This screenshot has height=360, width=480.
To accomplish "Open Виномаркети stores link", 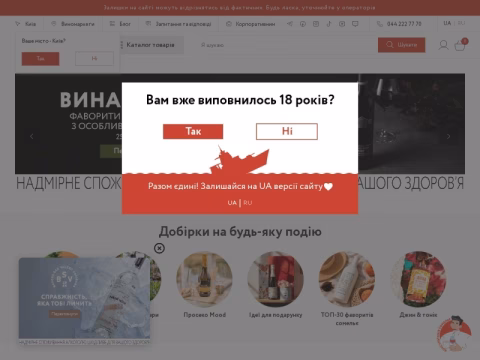I will tap(73, 24).
